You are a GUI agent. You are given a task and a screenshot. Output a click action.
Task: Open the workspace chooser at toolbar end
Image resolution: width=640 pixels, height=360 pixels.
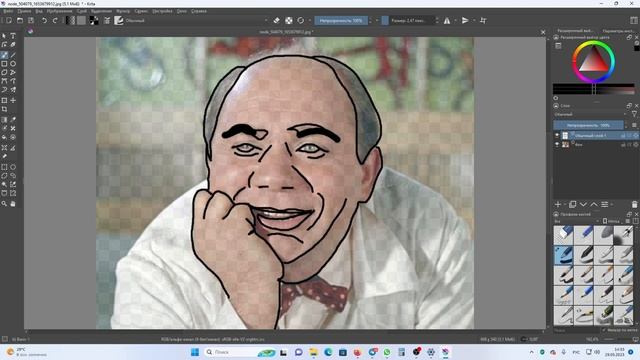tap(633, 20)
